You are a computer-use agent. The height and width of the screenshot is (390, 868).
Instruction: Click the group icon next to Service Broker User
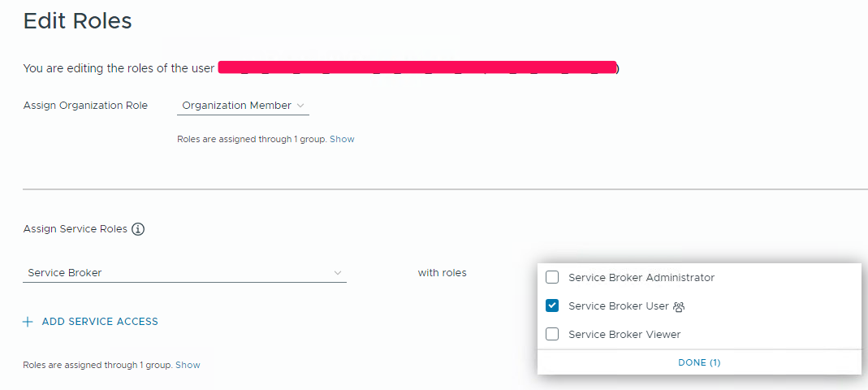click(x=679, y=306)
